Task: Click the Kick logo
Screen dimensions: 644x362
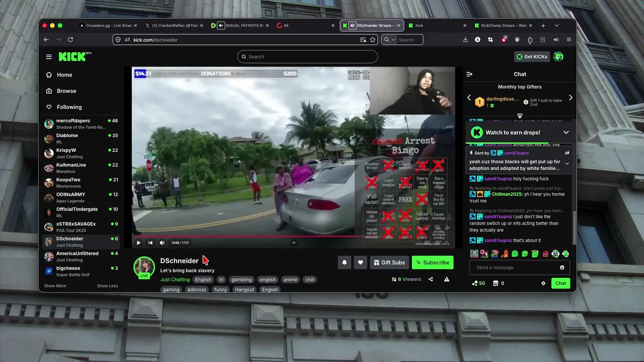Action: 75,56
